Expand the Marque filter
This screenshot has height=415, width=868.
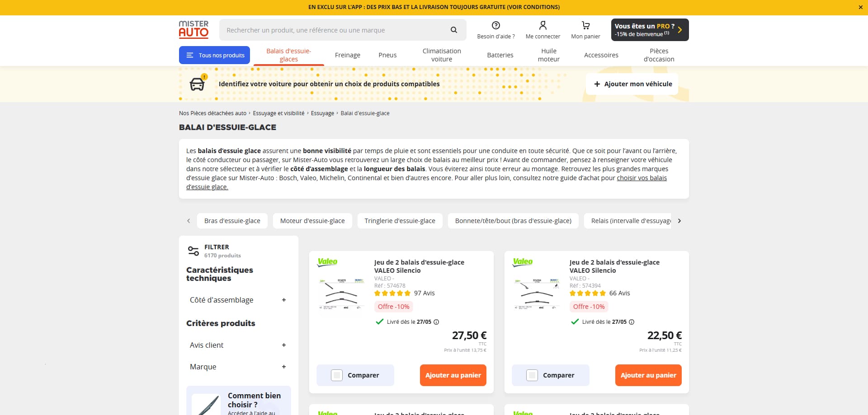[238, 367]
